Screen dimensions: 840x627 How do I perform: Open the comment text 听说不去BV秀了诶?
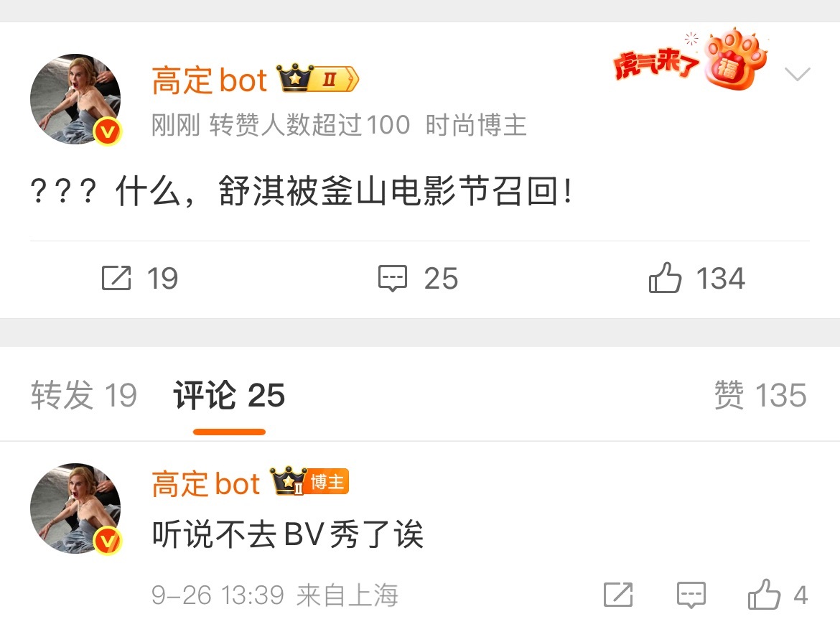288,534
